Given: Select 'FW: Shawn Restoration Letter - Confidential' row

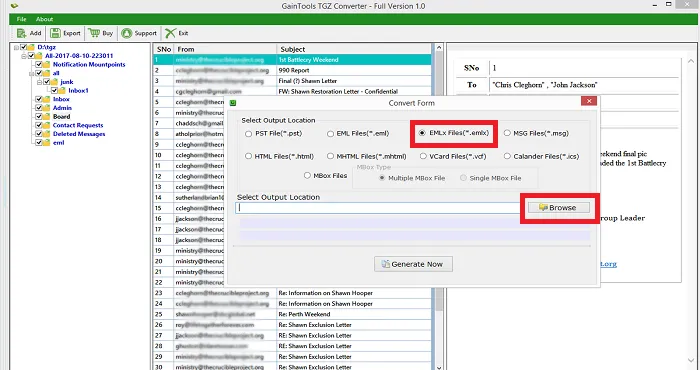Looking at the screenshot, I should pos(292,91).
